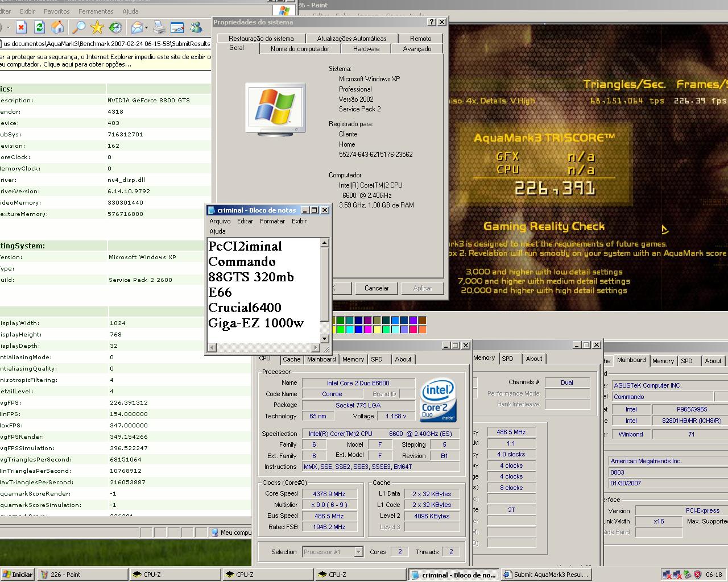
Task: Click the Notepad icon in criminal title bar
Action: [x=212, y=210]
